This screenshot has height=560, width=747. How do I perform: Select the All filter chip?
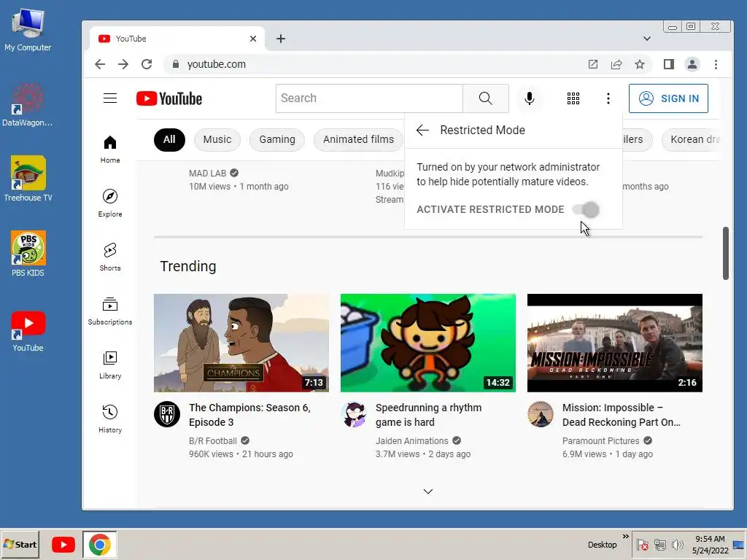169,139
